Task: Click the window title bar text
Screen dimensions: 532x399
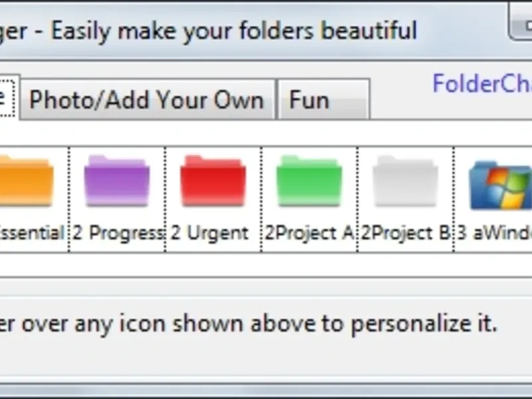Action: tap(213, 31)
